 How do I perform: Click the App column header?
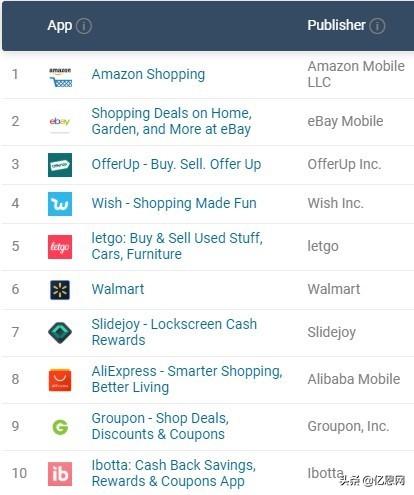(60, 26)
